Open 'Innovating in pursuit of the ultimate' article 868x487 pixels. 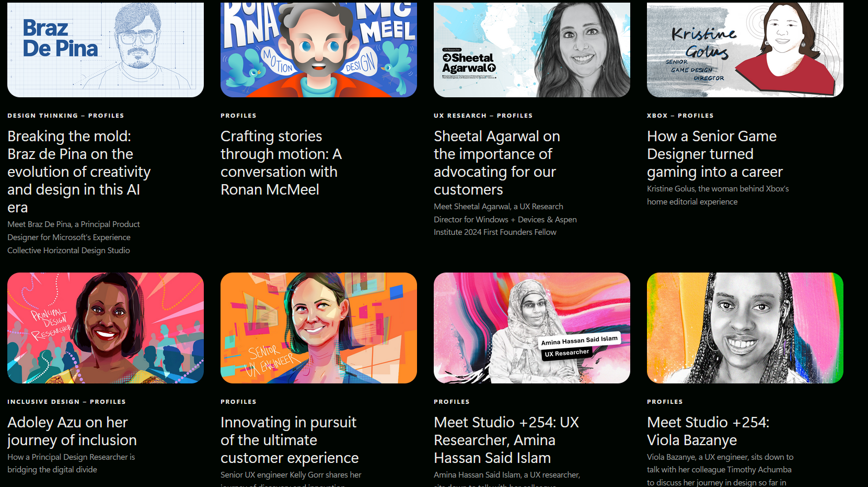coord(290,440)
